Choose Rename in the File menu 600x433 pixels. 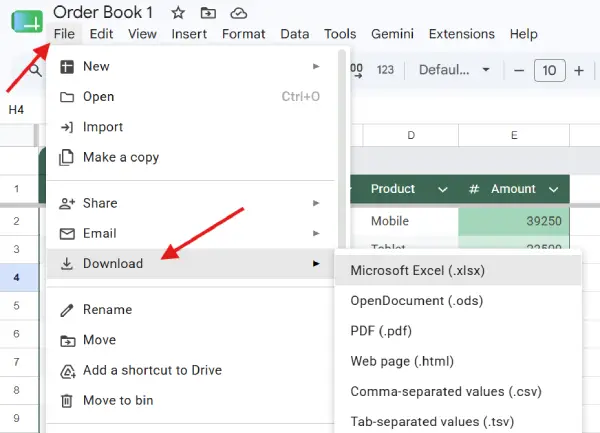click(191, 309)
